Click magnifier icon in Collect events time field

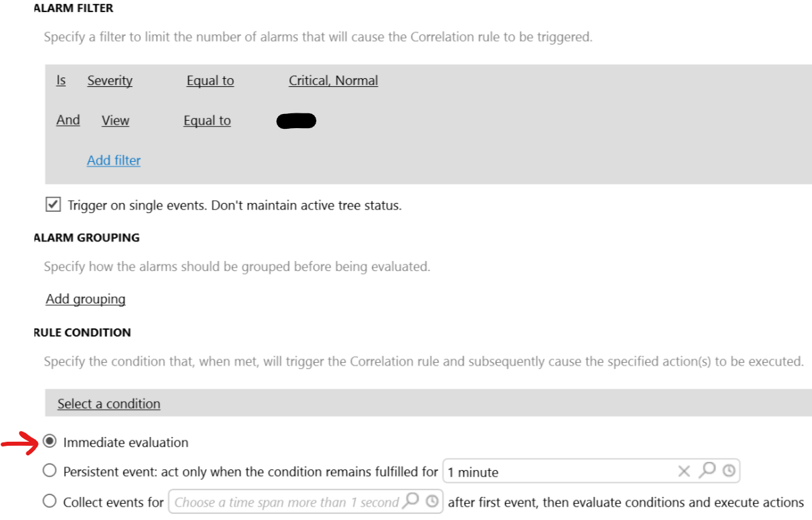point(411,500)
